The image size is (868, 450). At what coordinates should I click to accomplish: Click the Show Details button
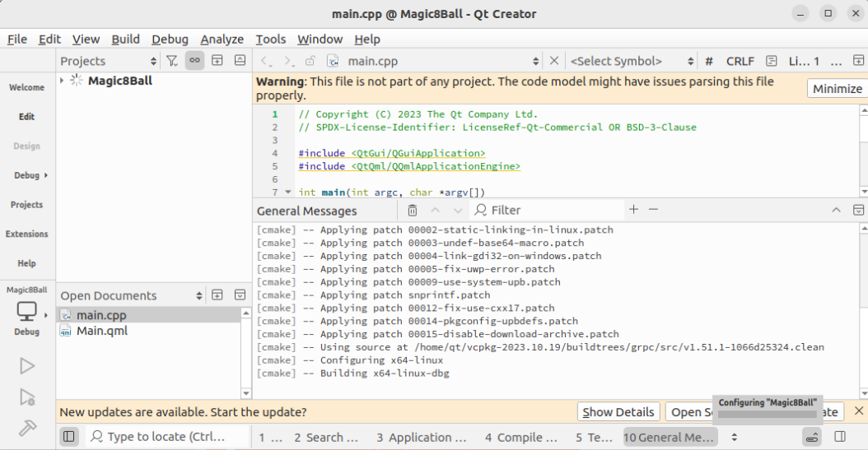point(618,412)
